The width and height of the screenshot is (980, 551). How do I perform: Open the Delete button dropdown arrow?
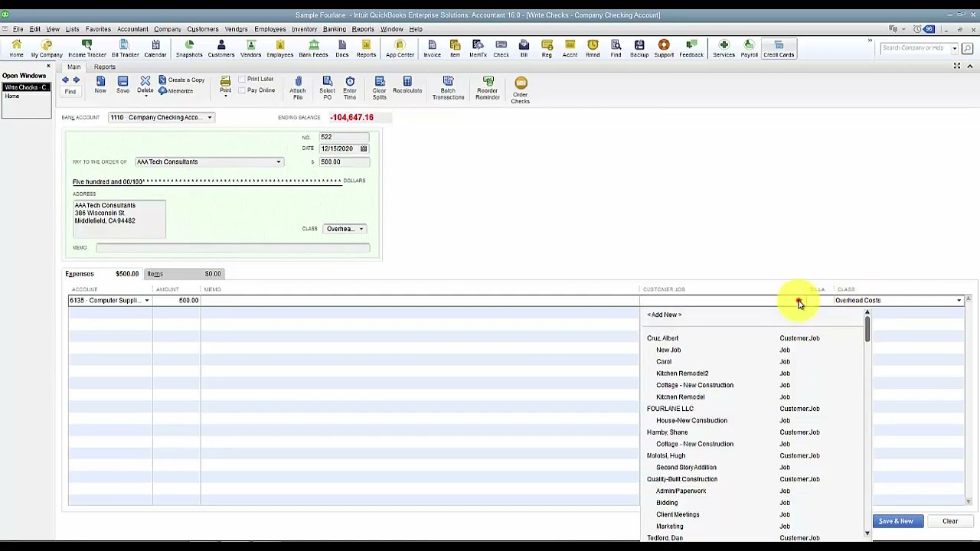click(145, 97)
